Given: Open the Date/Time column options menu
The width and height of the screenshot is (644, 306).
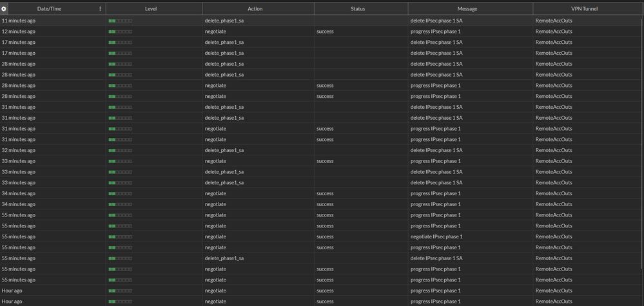Looking at the screenshot, I should point(100,8).
